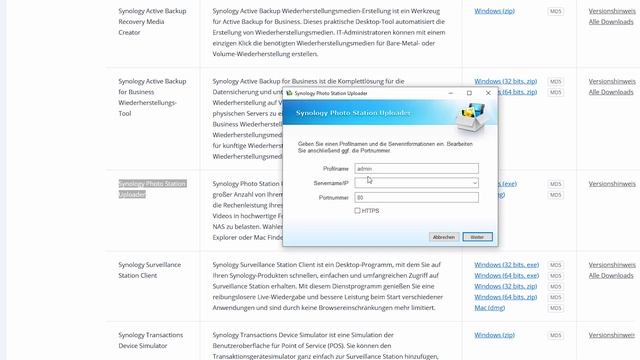
Task: Open Versionshinweis for Photo Station Uploader
Action: 612,184
